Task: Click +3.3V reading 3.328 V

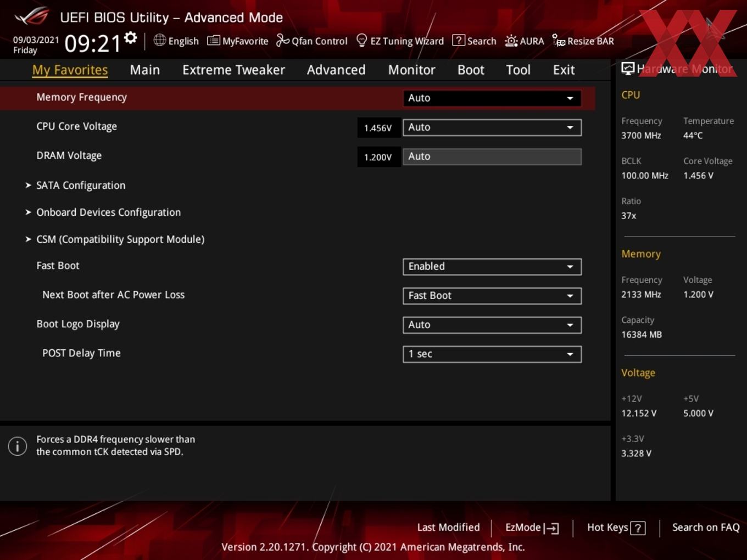Action: tap(636, 453)
